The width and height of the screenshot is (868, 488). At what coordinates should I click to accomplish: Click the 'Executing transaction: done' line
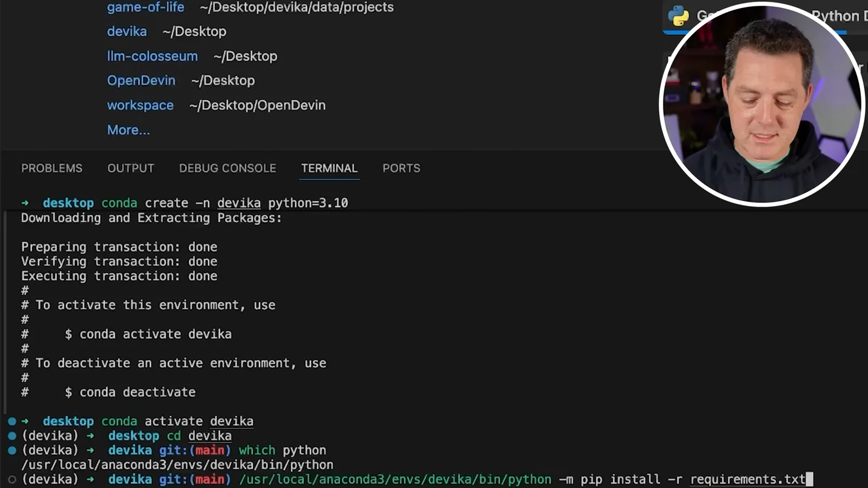pos(119,276)
